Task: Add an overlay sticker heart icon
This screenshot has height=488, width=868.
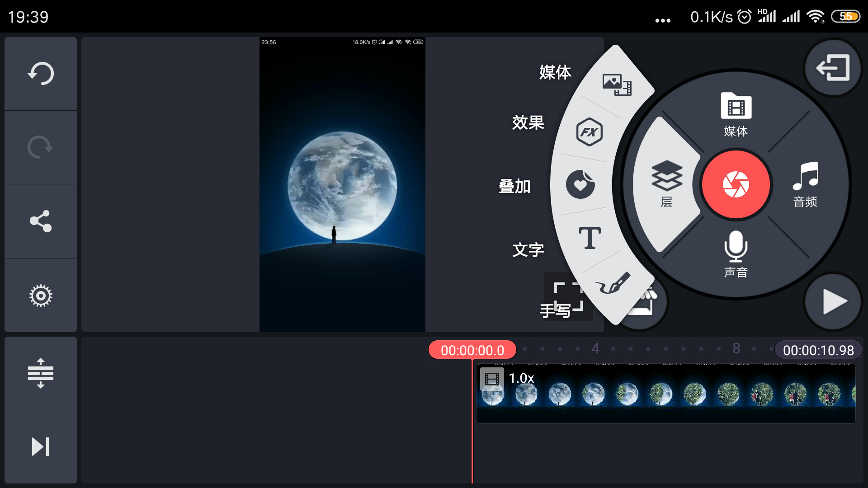Action: click(x=580, y=184)
